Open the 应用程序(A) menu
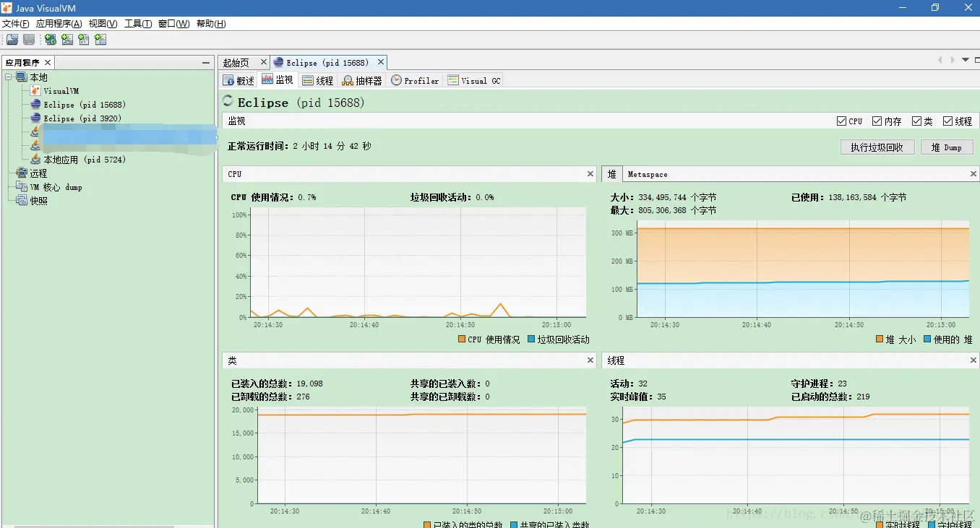Screen dimensions: 980x528 tap(59, 24)
